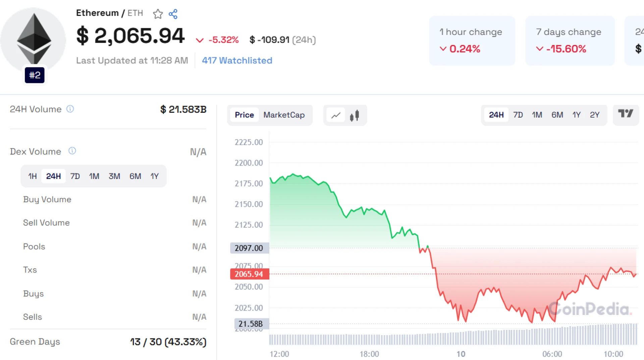Click the #2 rank badge

[x=35, y=75]
